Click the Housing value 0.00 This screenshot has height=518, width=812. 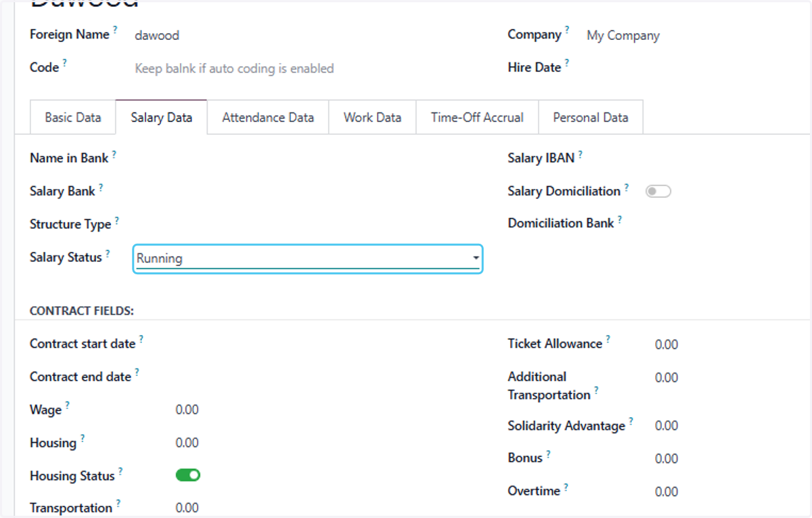point(187,443)
